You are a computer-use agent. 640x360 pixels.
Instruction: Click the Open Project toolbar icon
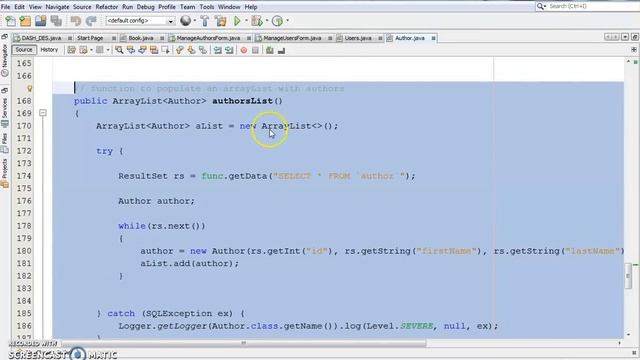tap(40, 21)
